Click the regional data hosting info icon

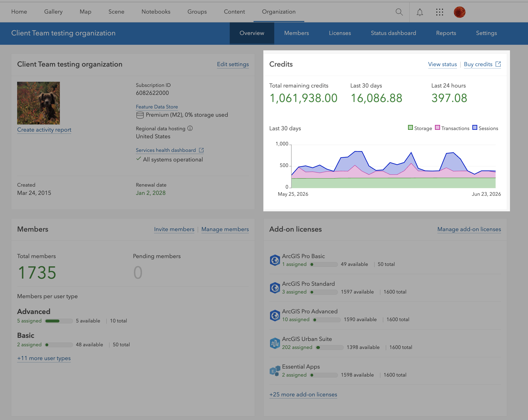pos(190,128)
